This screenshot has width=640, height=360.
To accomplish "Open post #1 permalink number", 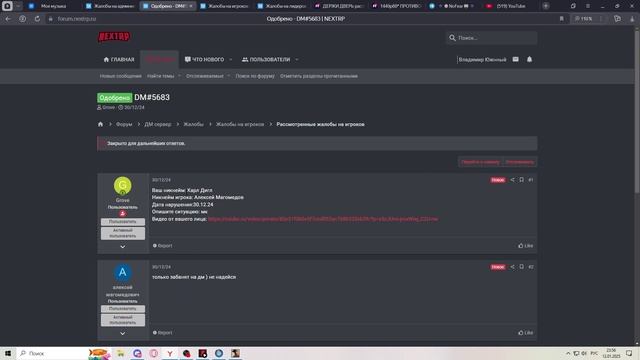I will coord(531,180).
